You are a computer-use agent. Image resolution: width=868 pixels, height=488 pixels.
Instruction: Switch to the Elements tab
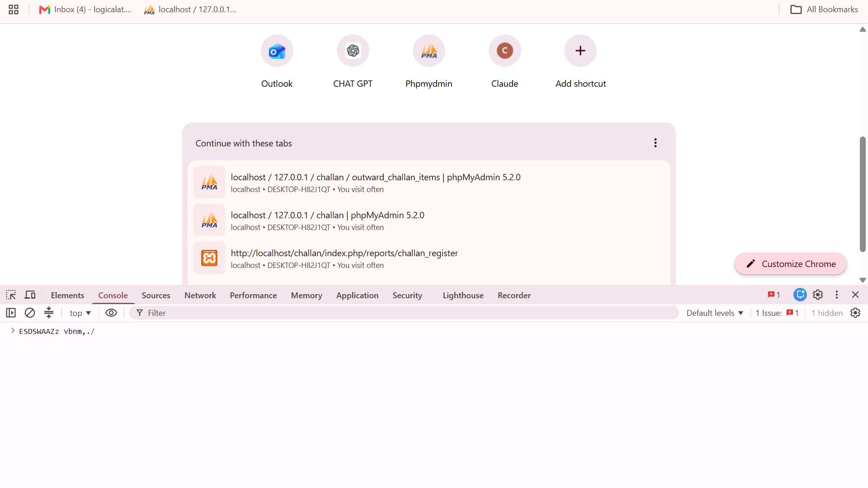point(67,296)
